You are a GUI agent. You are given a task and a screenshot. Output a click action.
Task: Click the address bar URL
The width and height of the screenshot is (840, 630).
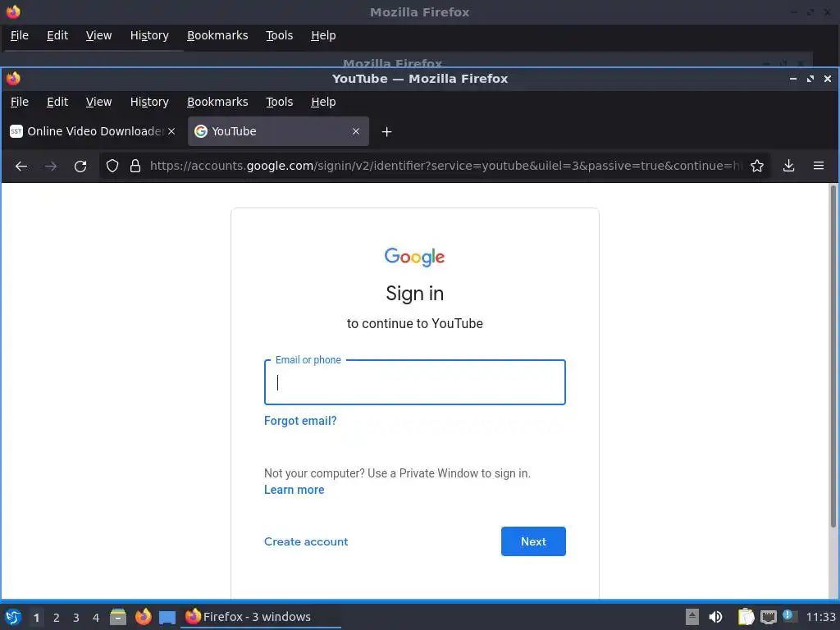445,166
